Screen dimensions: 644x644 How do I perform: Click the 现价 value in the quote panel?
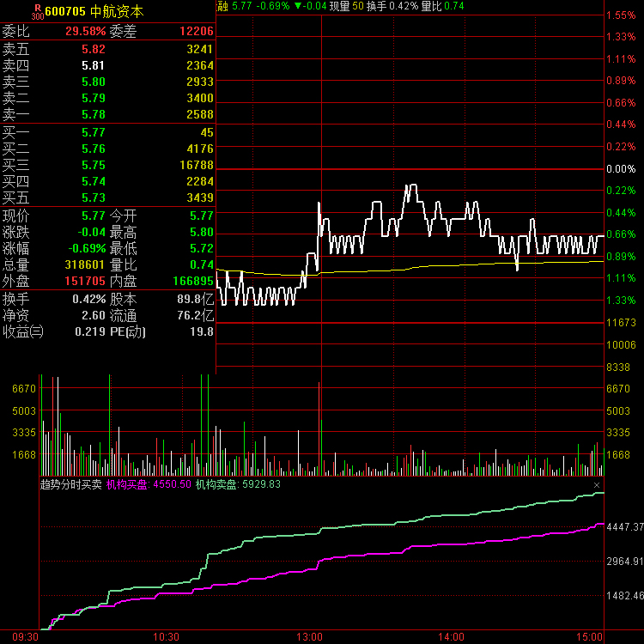(94, 216)
